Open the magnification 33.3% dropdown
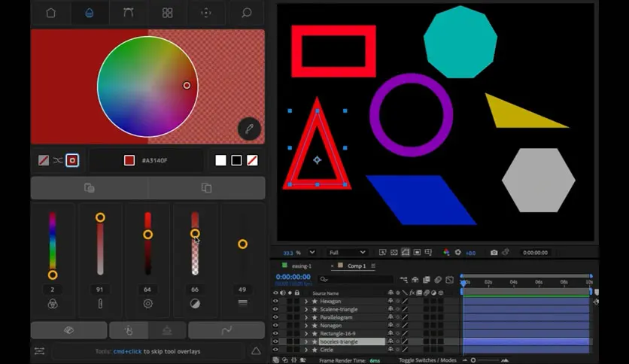629x364 pixels. pos(299,253)
